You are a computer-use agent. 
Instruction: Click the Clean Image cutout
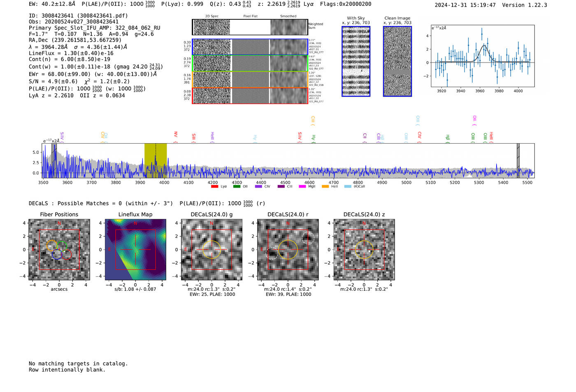pyautogui.click(x=397, y=61)
